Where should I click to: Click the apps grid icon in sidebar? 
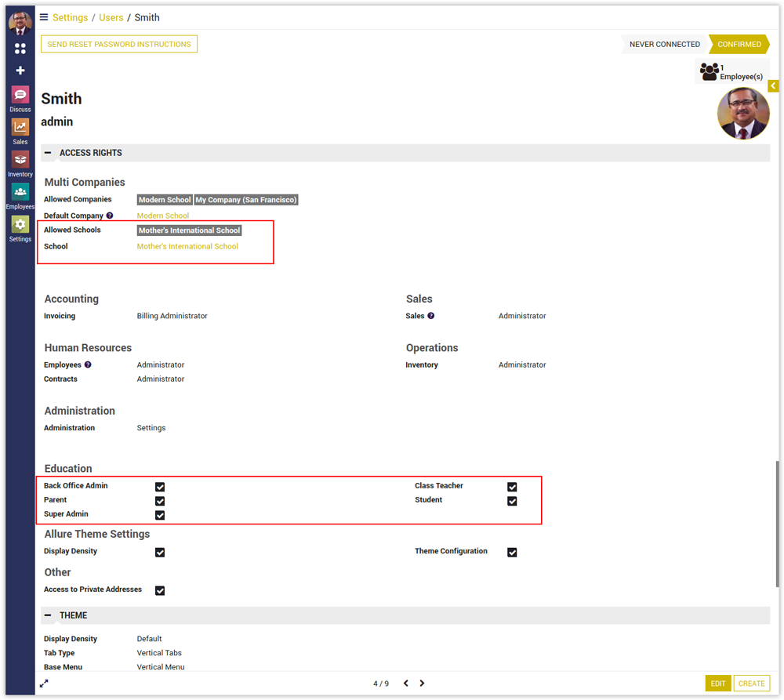(20, 49)
